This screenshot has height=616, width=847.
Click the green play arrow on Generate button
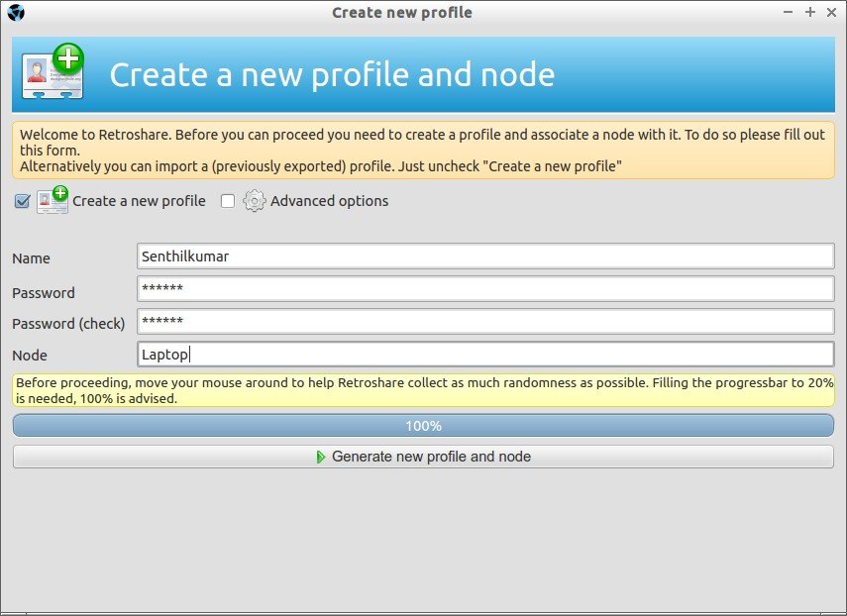pos(321,457)
